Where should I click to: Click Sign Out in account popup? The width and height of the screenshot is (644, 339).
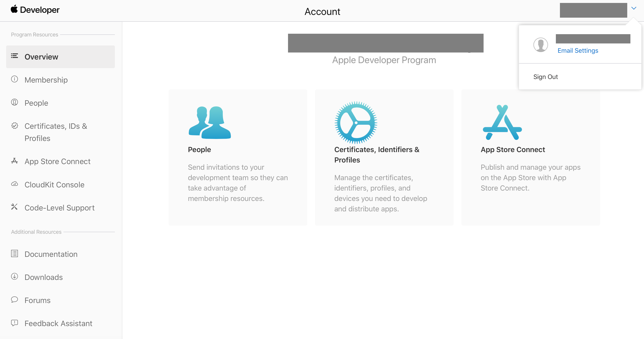tap(545, 77)
